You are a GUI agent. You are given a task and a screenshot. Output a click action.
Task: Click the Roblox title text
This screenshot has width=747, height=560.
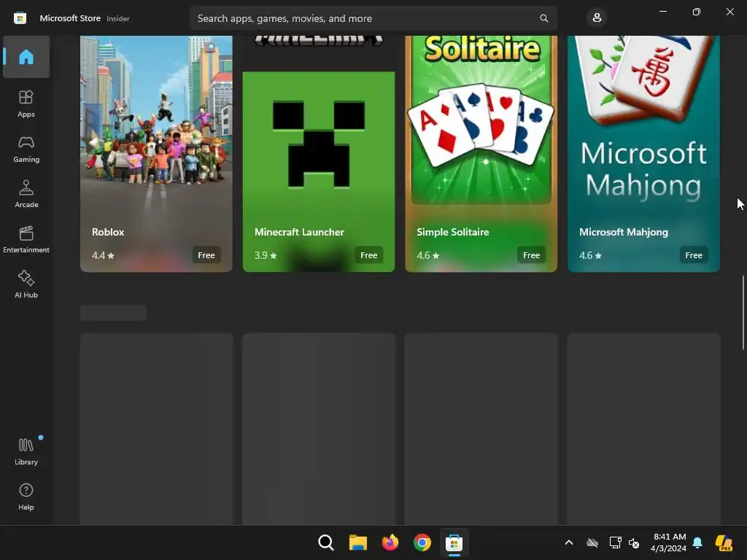click(108, 232)
